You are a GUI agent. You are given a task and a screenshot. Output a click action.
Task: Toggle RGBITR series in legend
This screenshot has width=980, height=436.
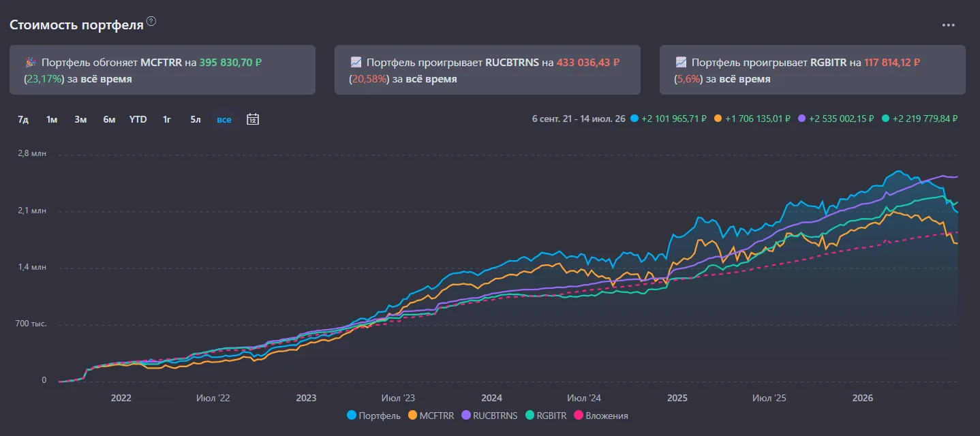coord(546,415)
